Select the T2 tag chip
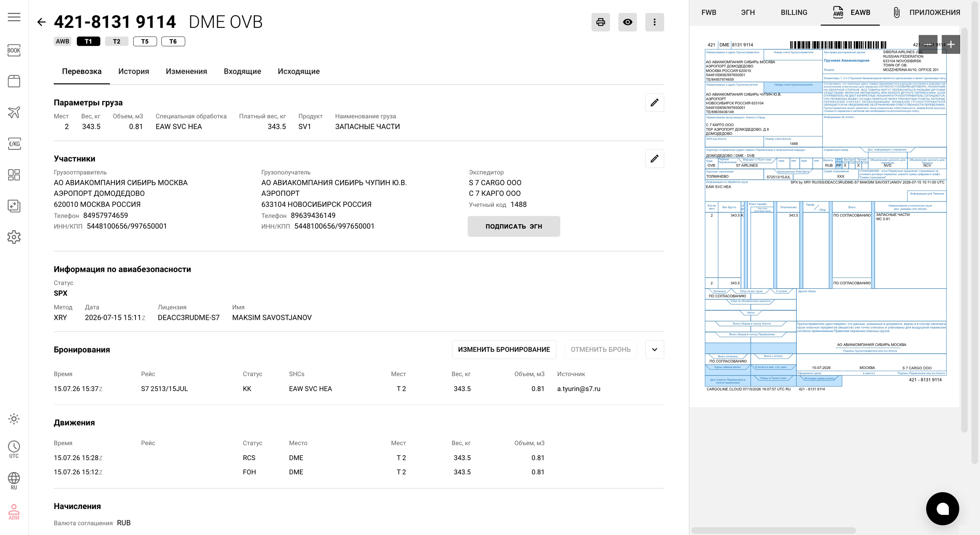The image size is (980, 535). point(116,42)
